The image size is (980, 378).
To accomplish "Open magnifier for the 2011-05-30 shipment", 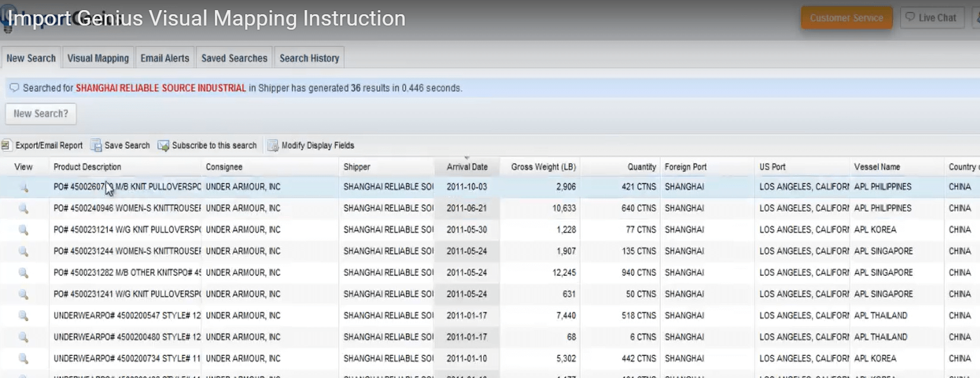I will click(x=24, y=230).
